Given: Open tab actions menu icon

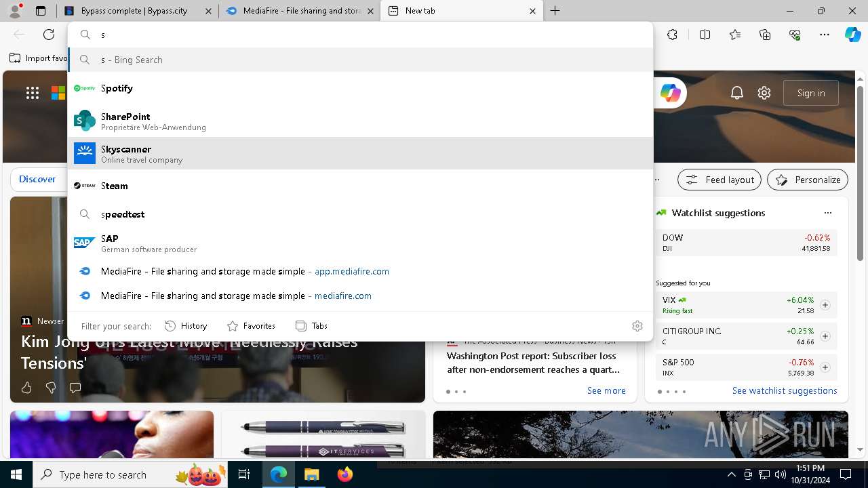Looking at the screenshot, I should [x=41, y=11].
